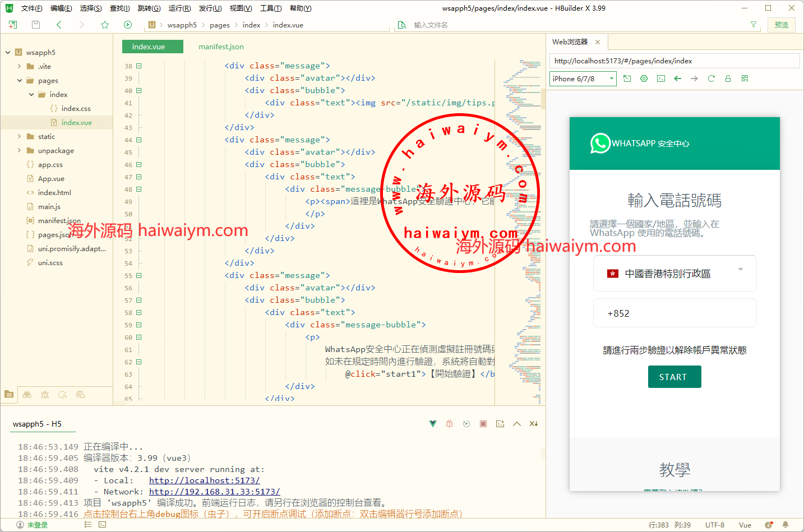
Task: Click the red debug bug icon in the console
Action: click(449, 424)
